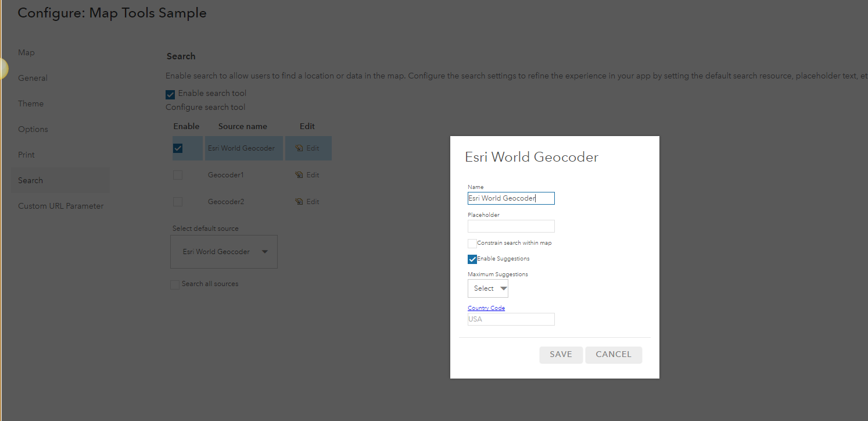This screenshot has height=421, width=868.
Task: Go to Custom URL Parameter section
Action: [60, 206]
